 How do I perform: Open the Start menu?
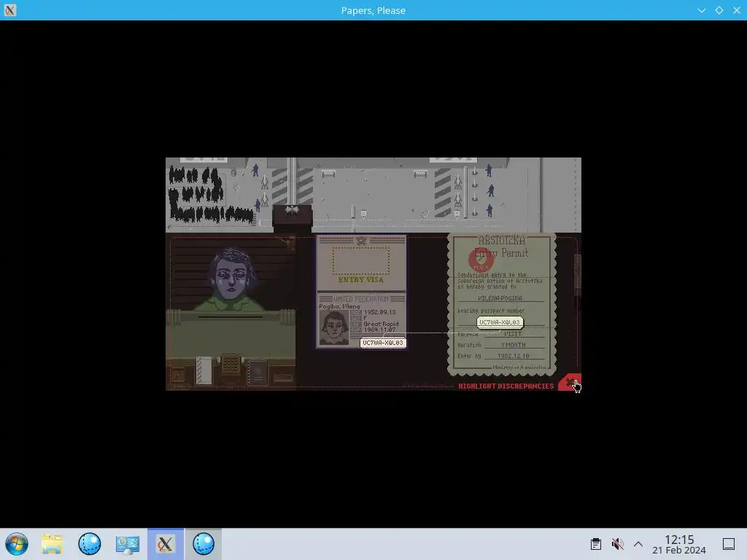pyautogui.click(x=17, y=544)
